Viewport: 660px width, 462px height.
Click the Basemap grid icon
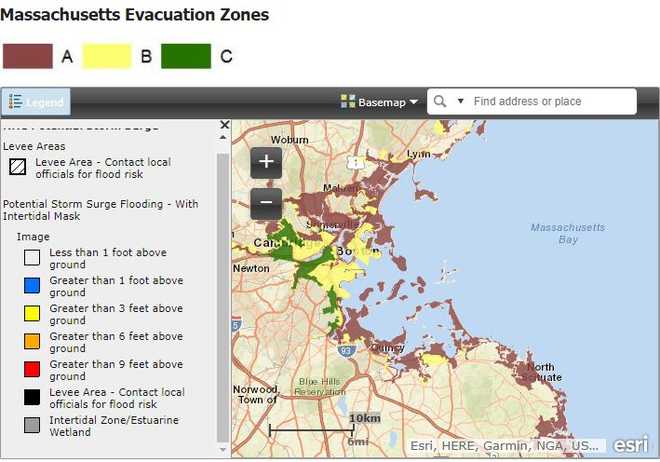point(347,101)
